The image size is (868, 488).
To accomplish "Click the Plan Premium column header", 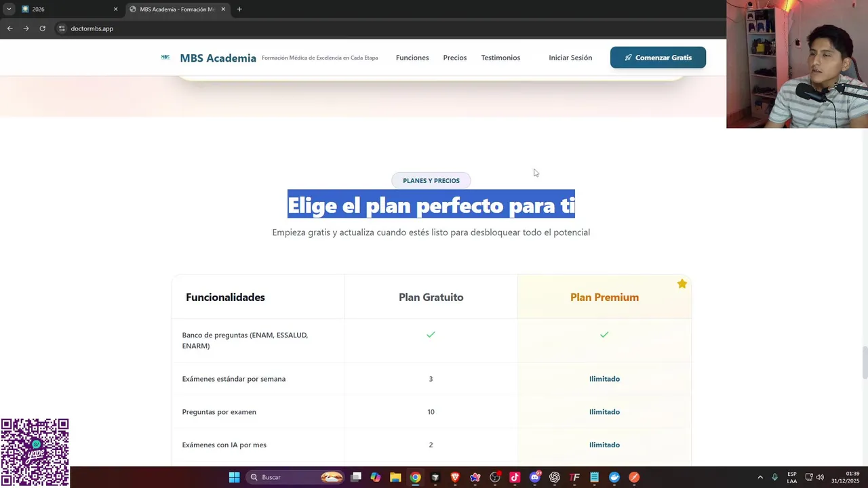I will pos(604,297).
